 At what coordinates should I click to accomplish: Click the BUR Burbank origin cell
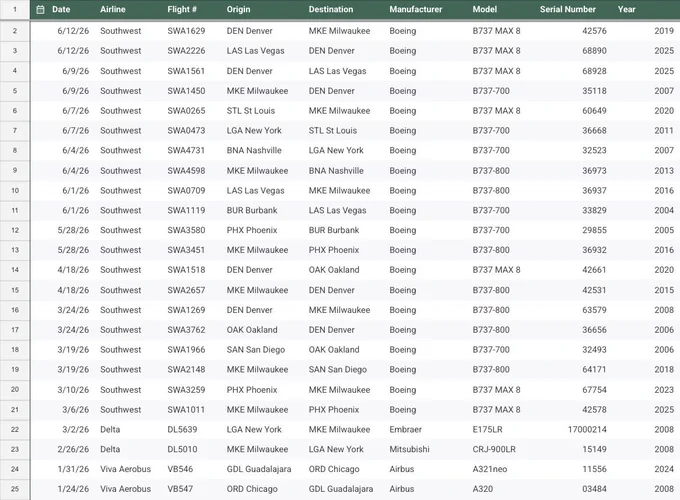(252, 210)
